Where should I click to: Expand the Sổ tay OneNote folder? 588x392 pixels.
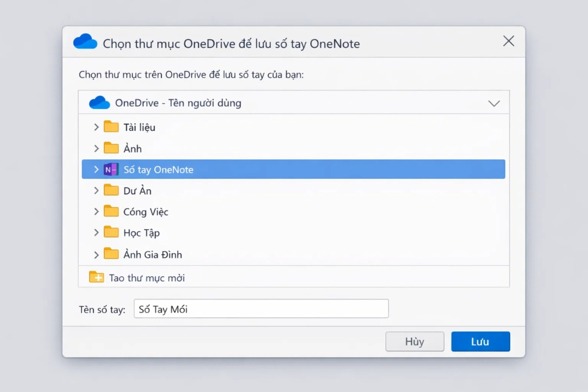96,169
